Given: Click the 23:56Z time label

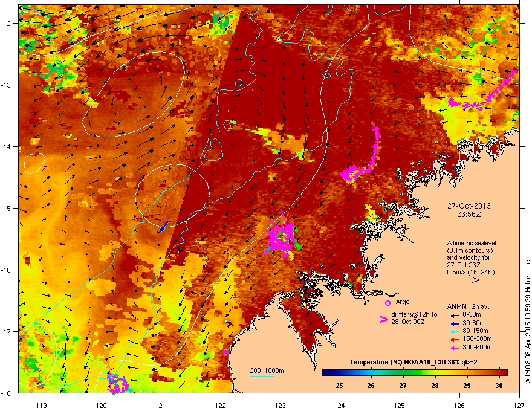Looking at the screenshot, I should point(469,215).
